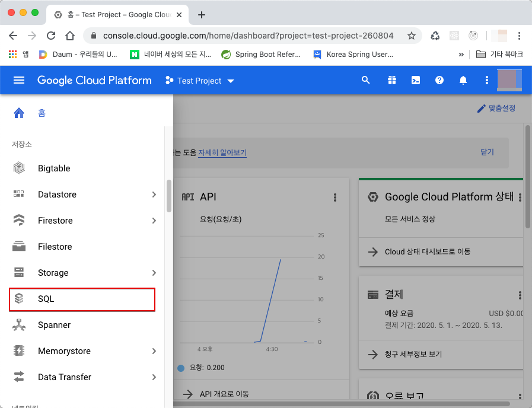The height and width of the screenshot is (408, 532).
Task: Expand Data Transfer submenu chevron
Action: [154, 377]
